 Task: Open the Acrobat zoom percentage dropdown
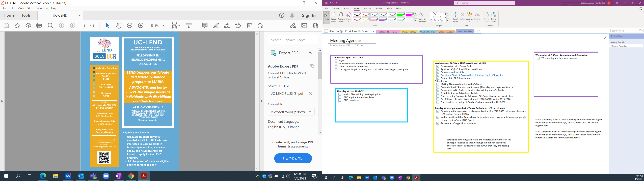(164, 25)
